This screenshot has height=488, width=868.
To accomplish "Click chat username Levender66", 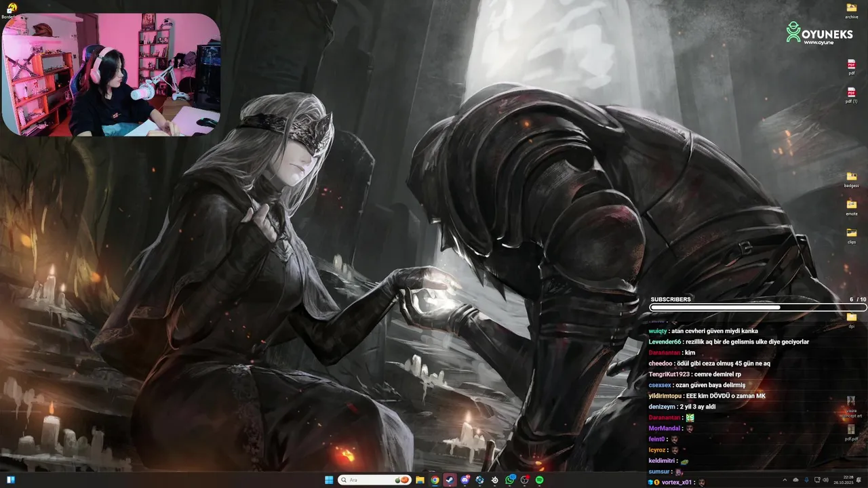I will coord(664,342).
